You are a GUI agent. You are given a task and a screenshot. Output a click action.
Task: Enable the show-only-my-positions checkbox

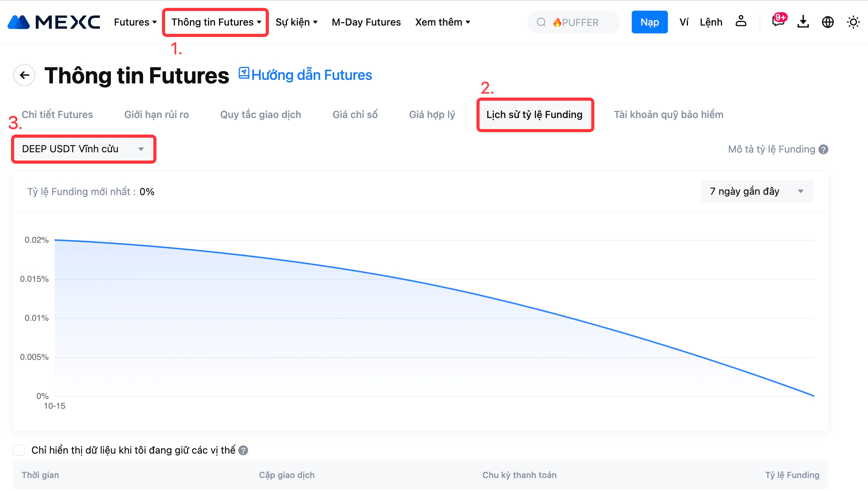[x=19, y=450]
